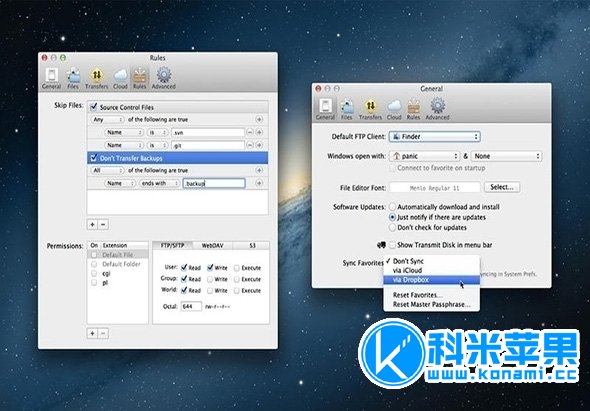Add condition to Source Control Files rule

pos(259,119)
